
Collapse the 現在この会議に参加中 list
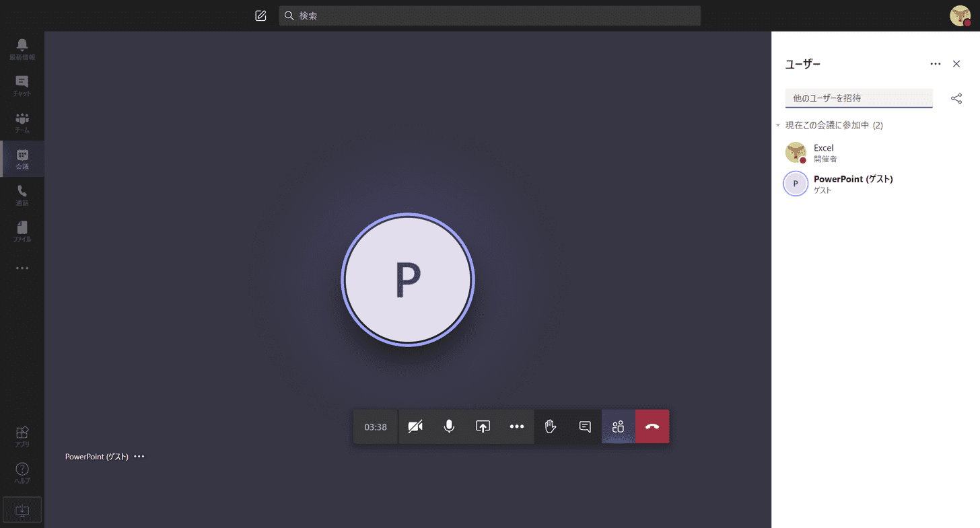pos(778,126)
